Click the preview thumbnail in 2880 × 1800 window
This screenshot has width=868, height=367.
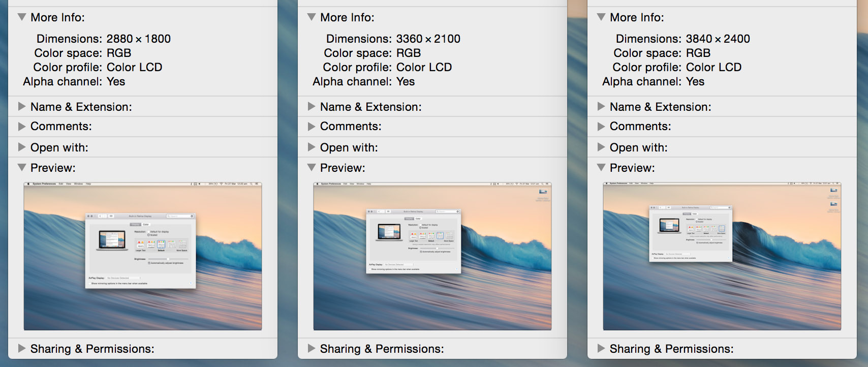click(143, 256)
